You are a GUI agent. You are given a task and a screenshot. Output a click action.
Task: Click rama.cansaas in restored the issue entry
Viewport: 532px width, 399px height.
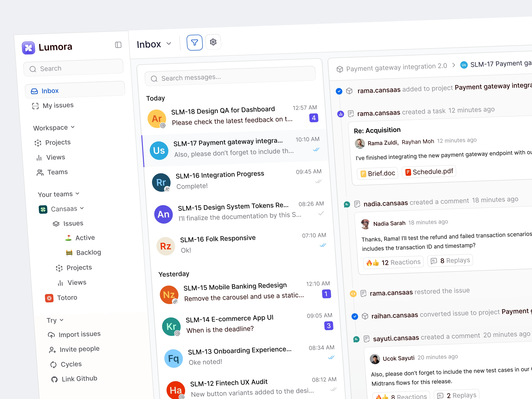point(391,293)
